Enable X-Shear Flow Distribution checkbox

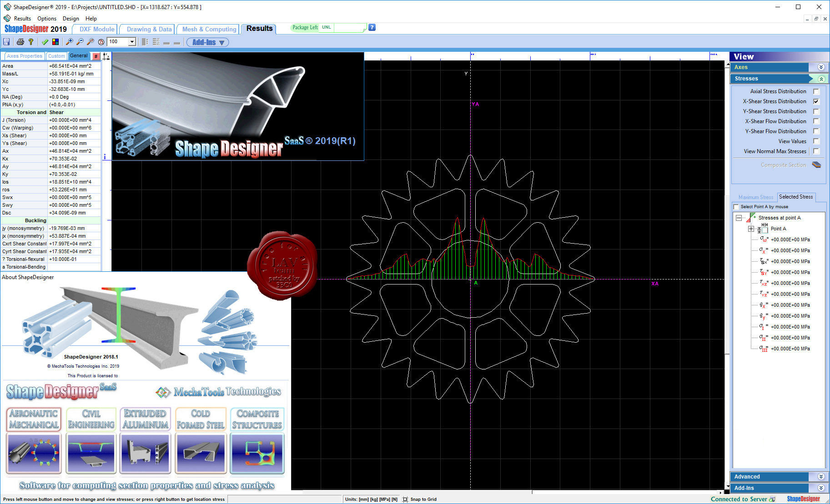(x=816, y=121)
